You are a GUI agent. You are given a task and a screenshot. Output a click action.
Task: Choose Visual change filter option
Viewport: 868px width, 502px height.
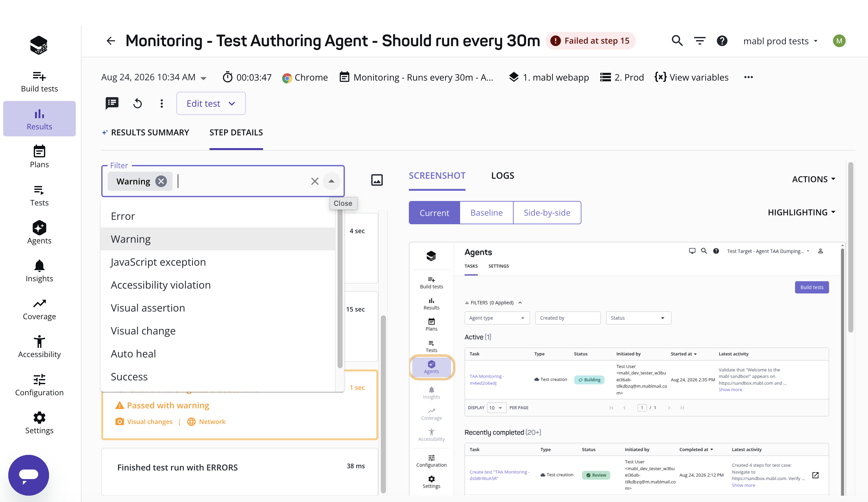pyautogui.click(x=218, y=331)
